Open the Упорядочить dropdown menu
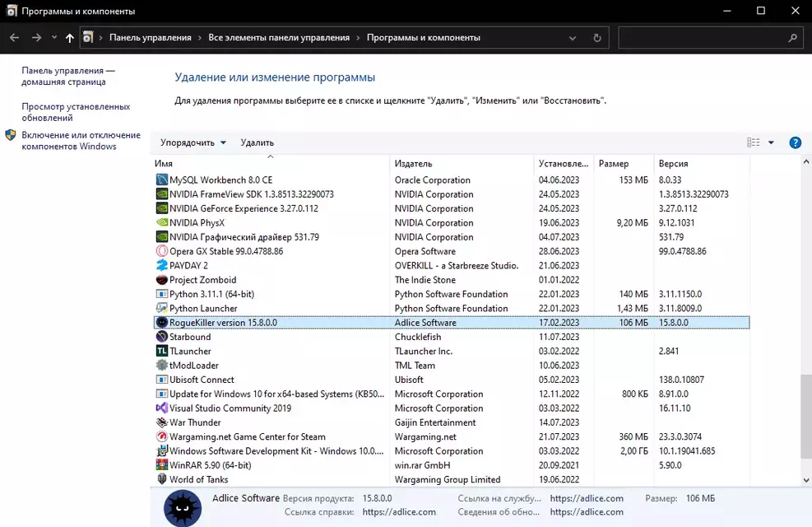This screenshot has height=527, width=812. point(193,142)
